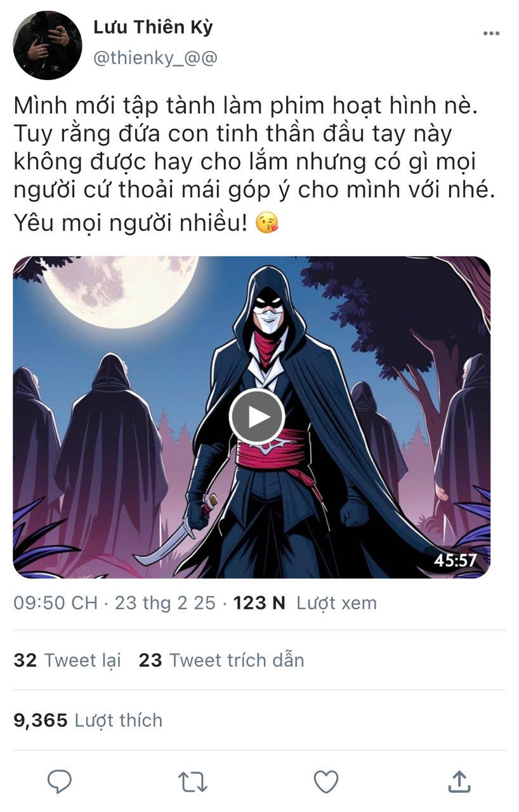Click the @thienky_@@ handle
This screenshot has width=519, height=812.
[155, 58]
